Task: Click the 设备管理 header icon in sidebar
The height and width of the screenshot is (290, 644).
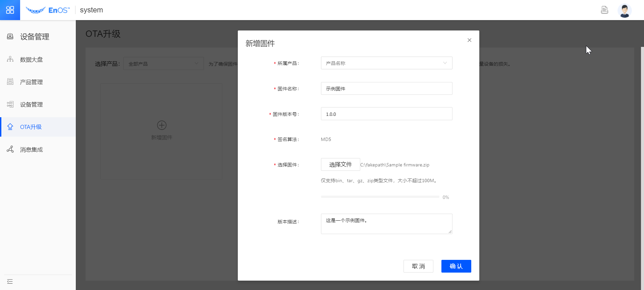Action: point(10,36)
